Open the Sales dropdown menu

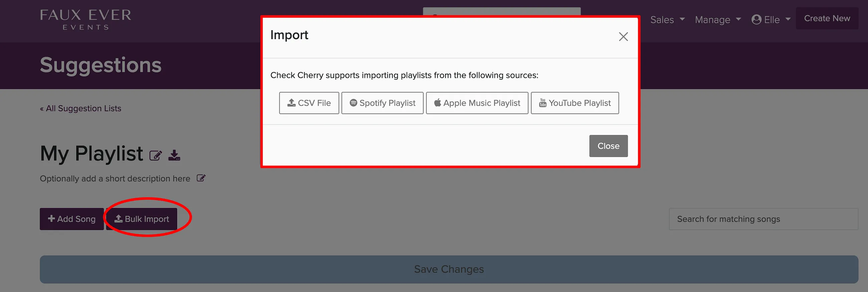(x=667, y=20)
